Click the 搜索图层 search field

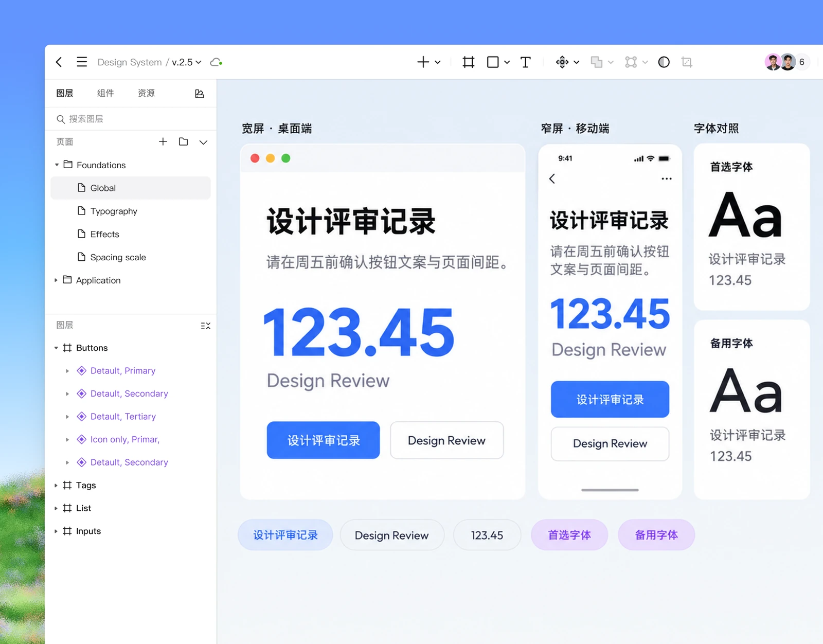point(131,119)
